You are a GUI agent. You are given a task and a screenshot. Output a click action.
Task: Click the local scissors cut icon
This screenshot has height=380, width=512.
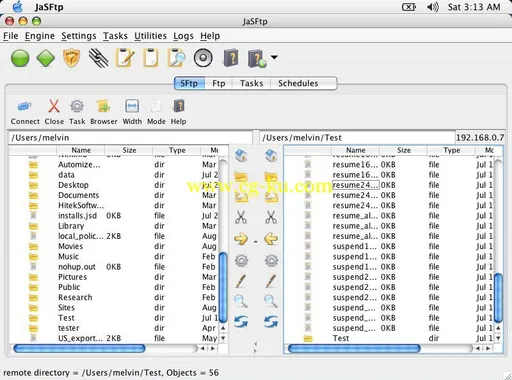pos(241,217)
